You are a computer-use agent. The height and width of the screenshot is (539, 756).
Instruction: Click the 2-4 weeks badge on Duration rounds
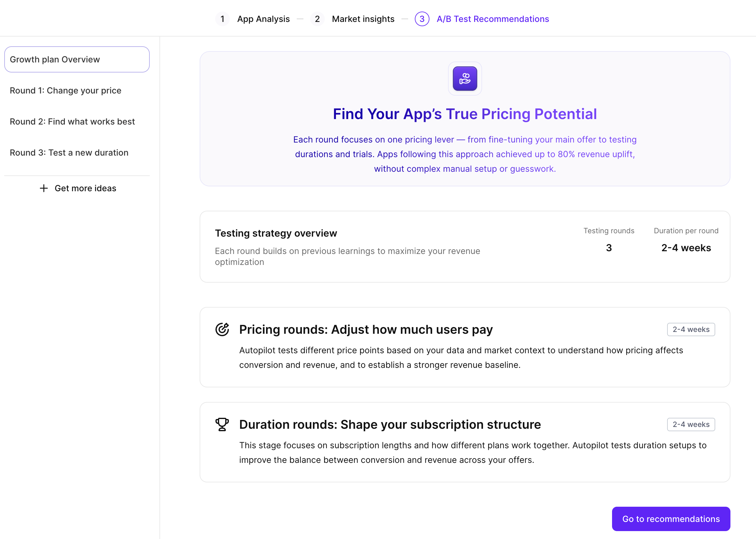[691, 424]
